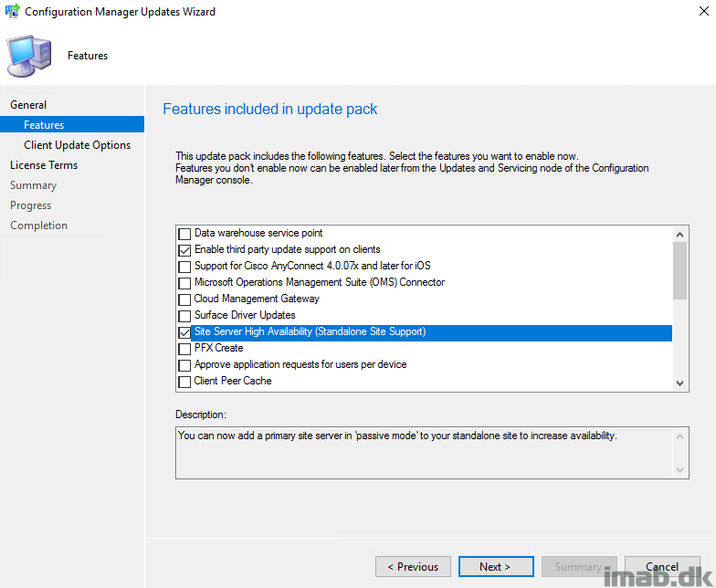Screen dimensions: 716x588
Task: Go to Client Update Options step
Action: pos(77,144)
